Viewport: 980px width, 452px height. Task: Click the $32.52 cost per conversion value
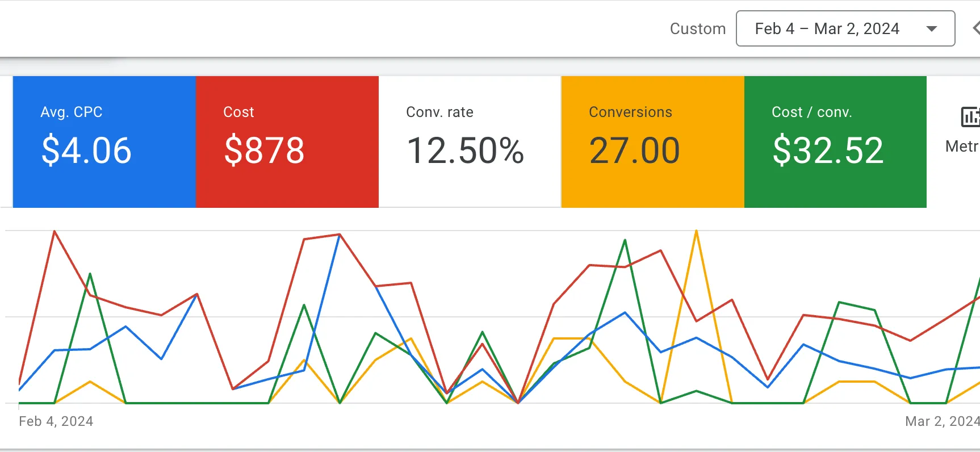point(828,150)
